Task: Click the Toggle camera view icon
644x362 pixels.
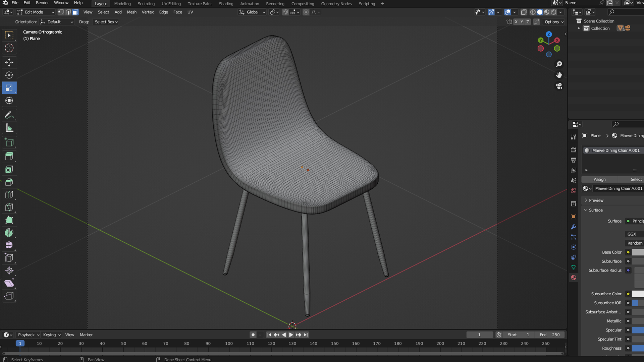Action: coord(559,86)
